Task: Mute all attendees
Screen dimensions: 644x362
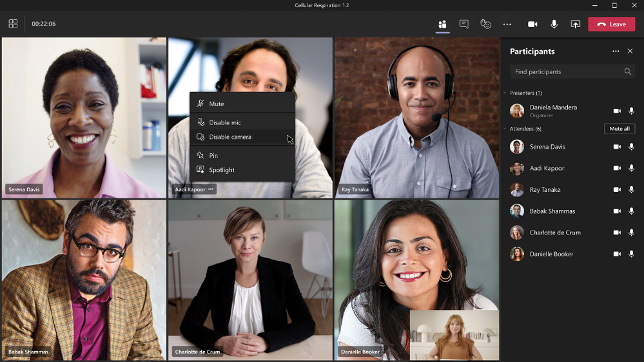Action: point(620,128)
